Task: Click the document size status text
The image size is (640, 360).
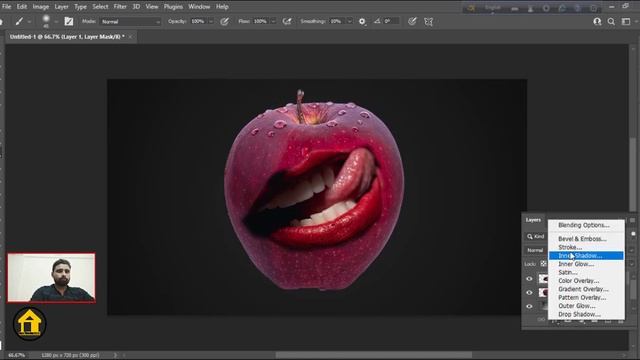Action: [70, 355]
